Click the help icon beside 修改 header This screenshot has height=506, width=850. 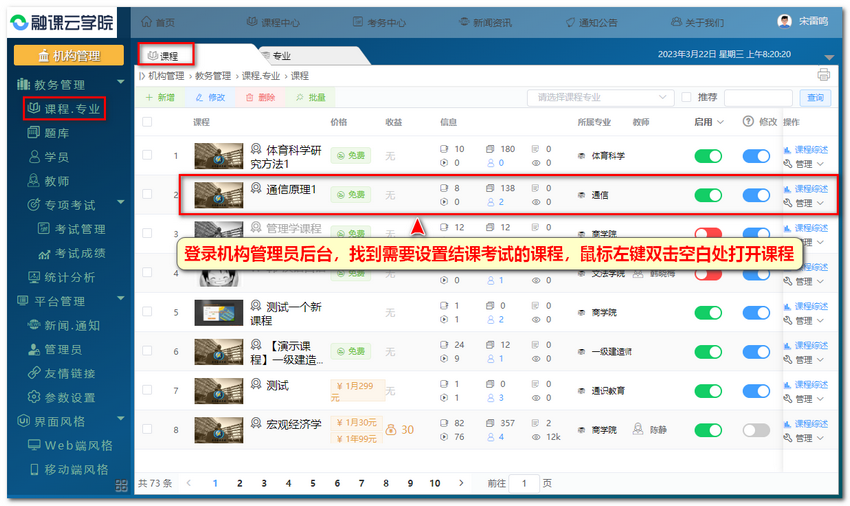pyautogui.click(x=748, y=121)
